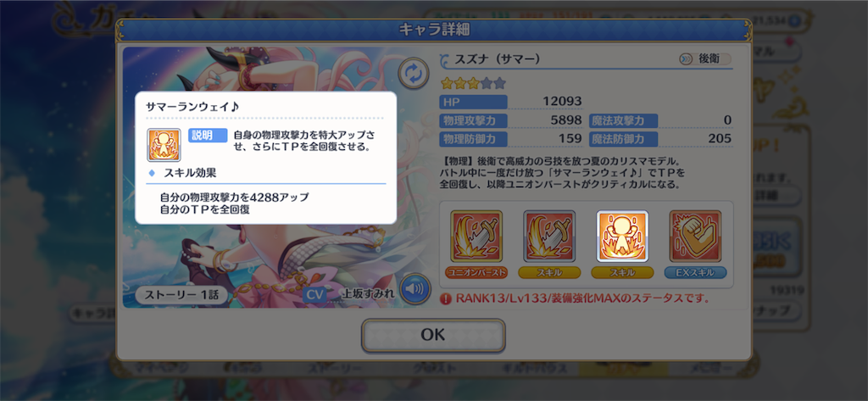Select the first sword Skill icon
Screen dimensions: 868x401
pos(549,236)
